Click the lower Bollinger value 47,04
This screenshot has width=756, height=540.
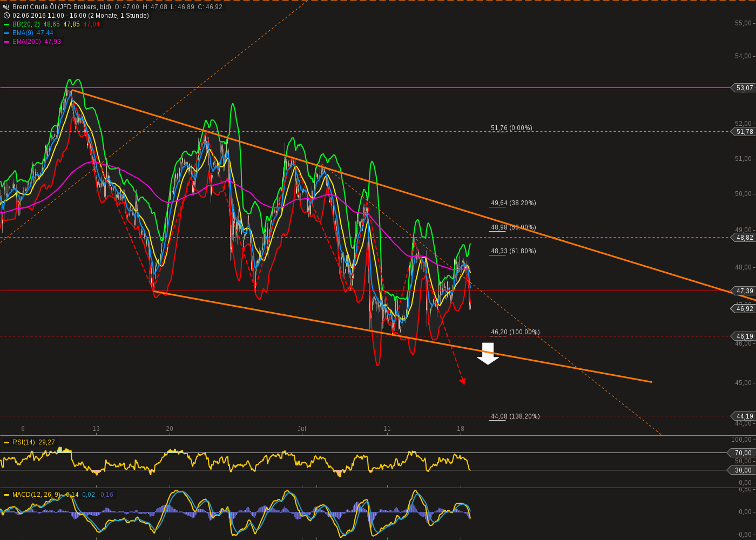tap(91, 24)
